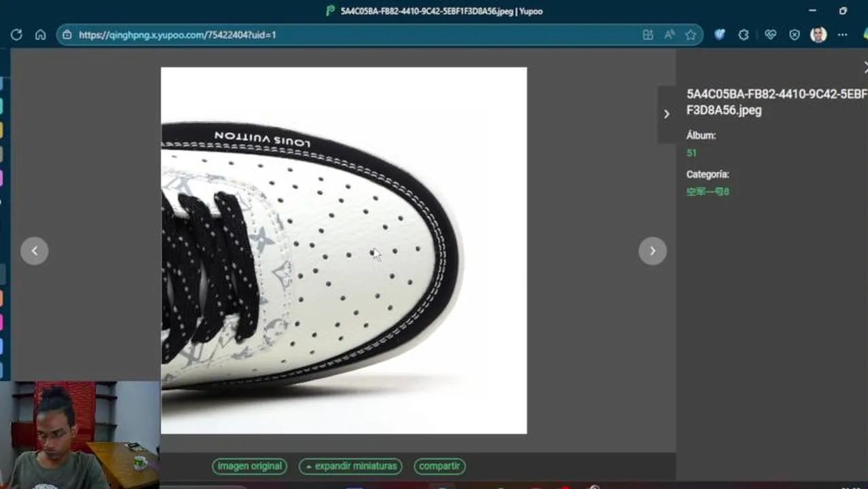Expand thumbnails with expandir miniaturas
Viewport: 868px width, 489px height.
(350, 466)
